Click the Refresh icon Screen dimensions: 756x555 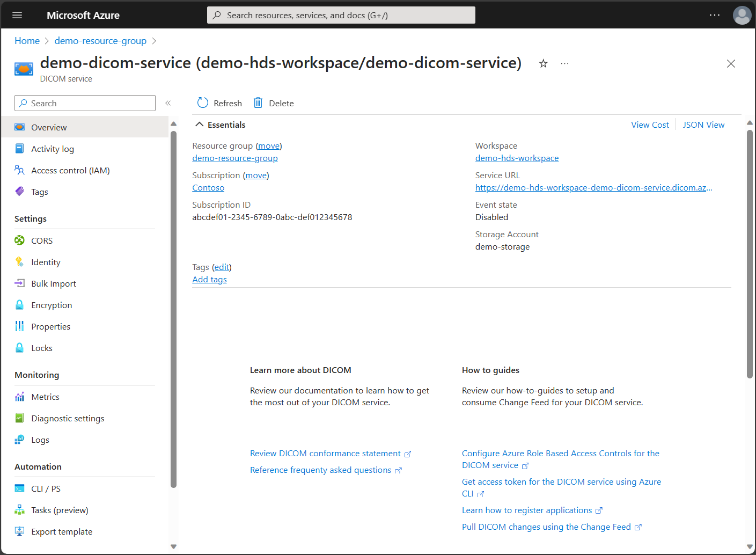tap(202, 103)
